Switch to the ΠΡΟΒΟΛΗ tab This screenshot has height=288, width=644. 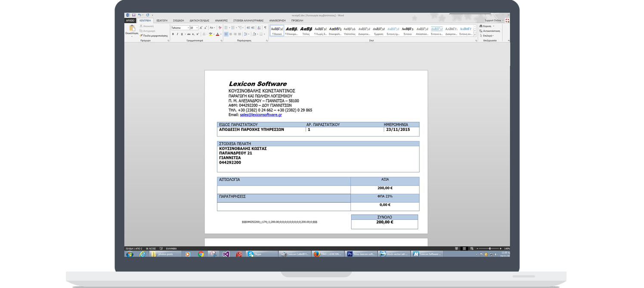(x=297, y=20)
